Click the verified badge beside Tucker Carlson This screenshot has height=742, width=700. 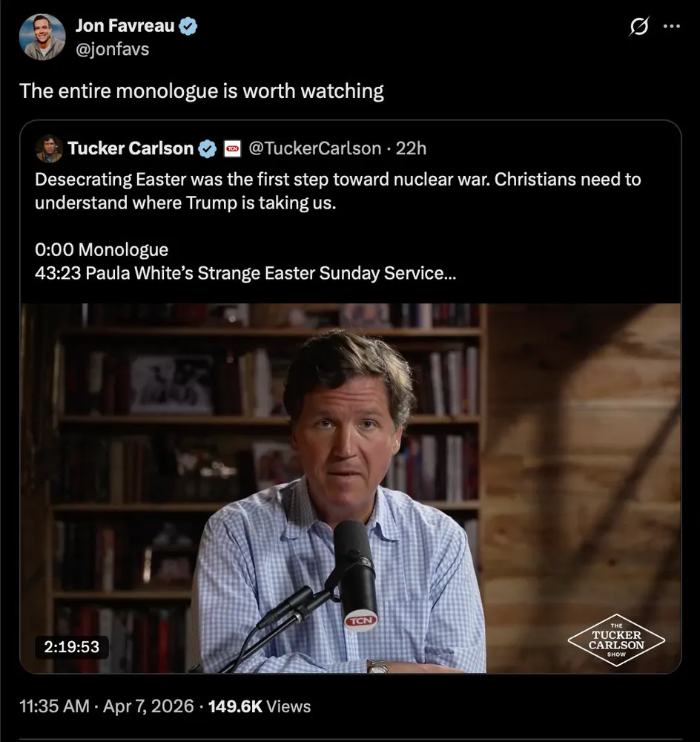pyautogui.click(x=208, y=148)
